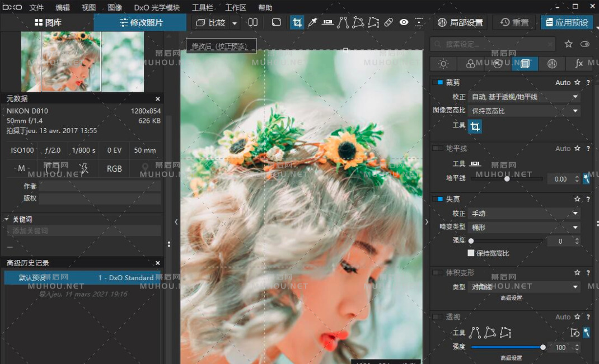Screen dimensions: 599x364
Task: Select the repair bandage tool
Action: [x=389, y=22]
